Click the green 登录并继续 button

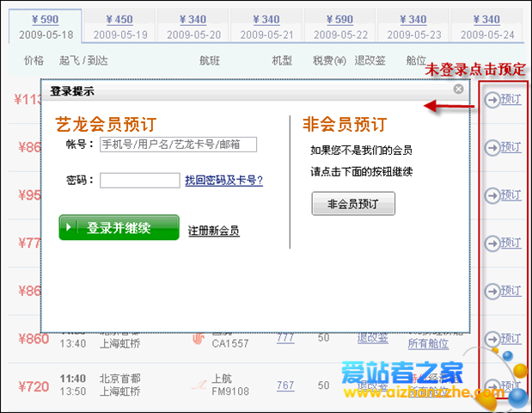(119, 227)
